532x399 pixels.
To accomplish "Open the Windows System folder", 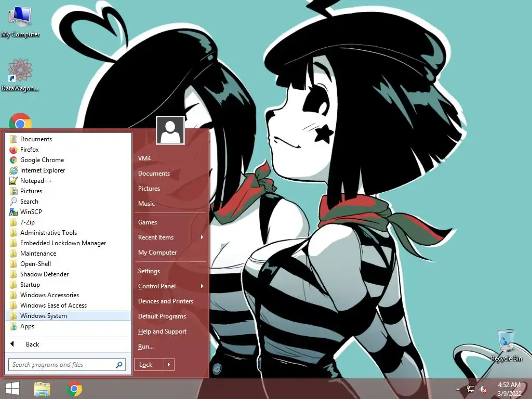I will click(68, 316).
